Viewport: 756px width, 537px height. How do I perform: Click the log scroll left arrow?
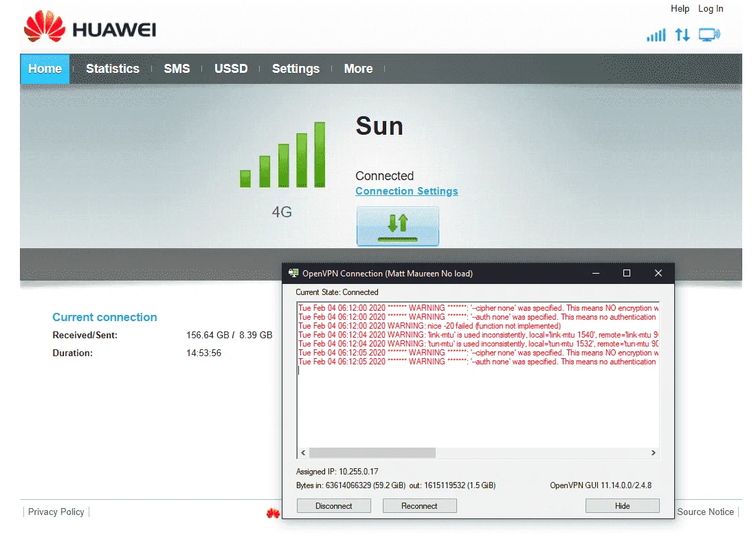303,452
